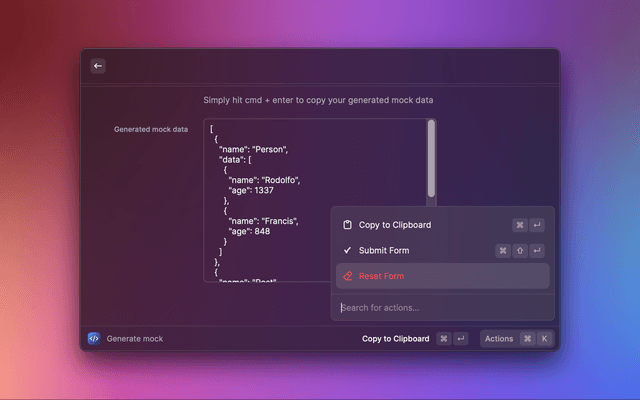Click the clipboard icon beside Copy to Clipboard

(x=347, y=225)
